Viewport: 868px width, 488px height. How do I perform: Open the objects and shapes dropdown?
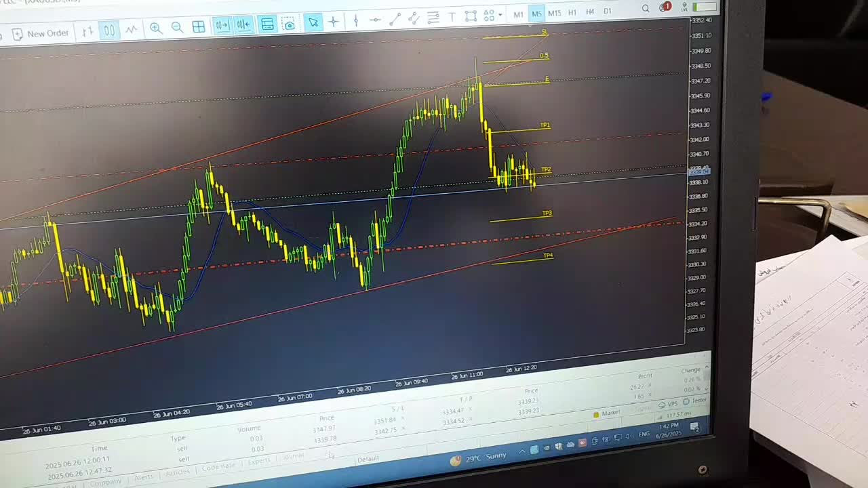(x=492, y=16)
